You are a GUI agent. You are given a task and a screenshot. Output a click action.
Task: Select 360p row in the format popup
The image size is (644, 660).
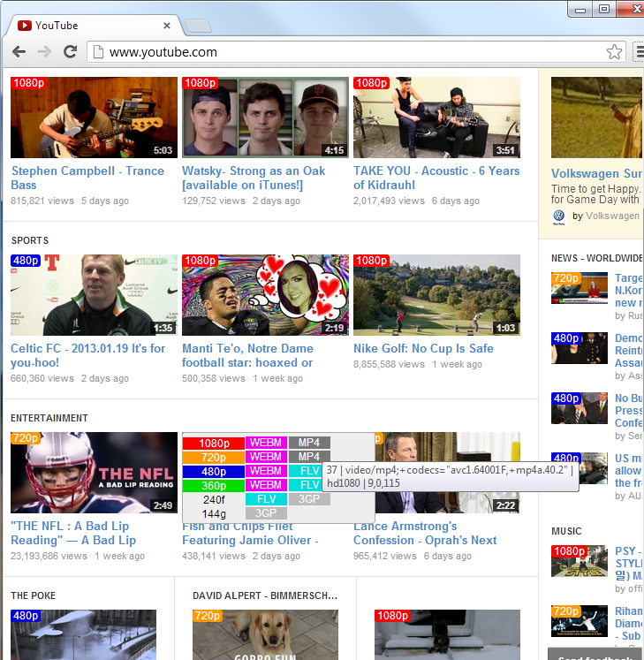pyautogui.click(x=214, y=485)
